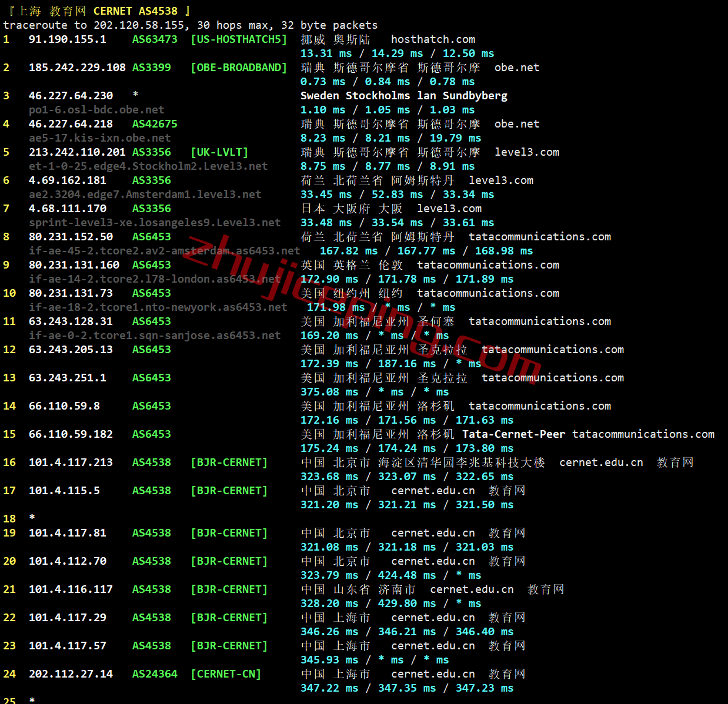Select the latency value 52.83 ms

tap(398, 195)
